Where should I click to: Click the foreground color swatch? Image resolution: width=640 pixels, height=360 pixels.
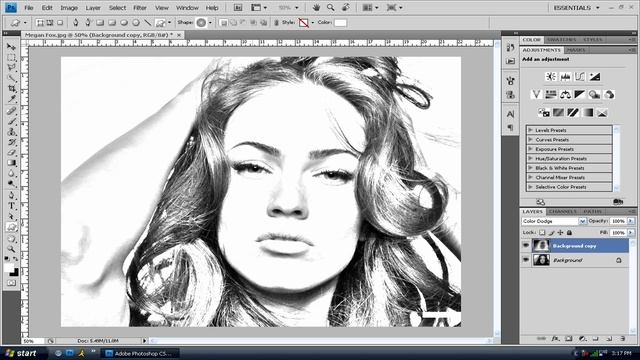9,267
